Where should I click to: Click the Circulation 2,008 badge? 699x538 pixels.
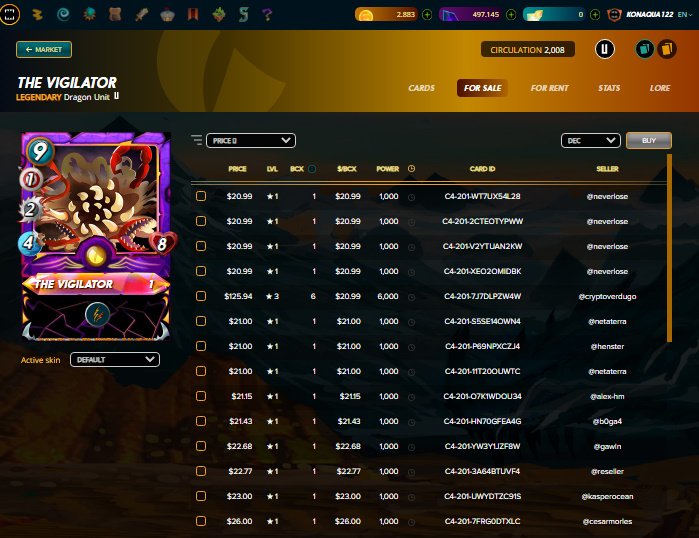point(528,49)
